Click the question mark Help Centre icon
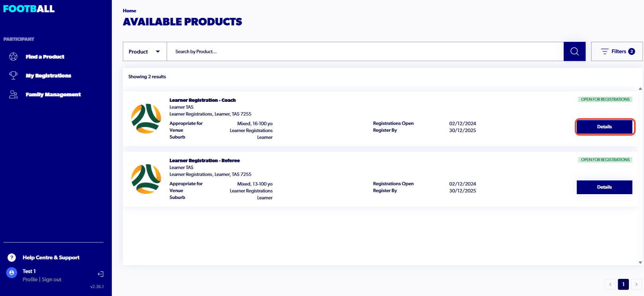The width and height of the screenshot is (644, 296). point(12,257)
